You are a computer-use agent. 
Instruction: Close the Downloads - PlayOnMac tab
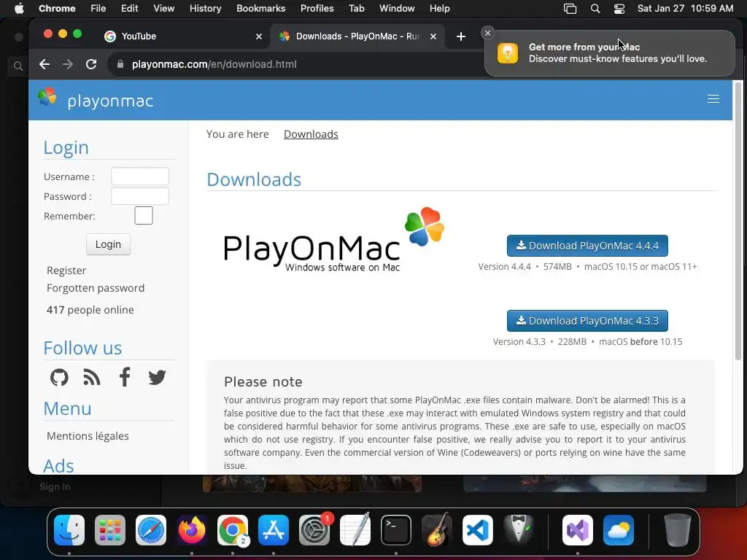click(433, 36)
